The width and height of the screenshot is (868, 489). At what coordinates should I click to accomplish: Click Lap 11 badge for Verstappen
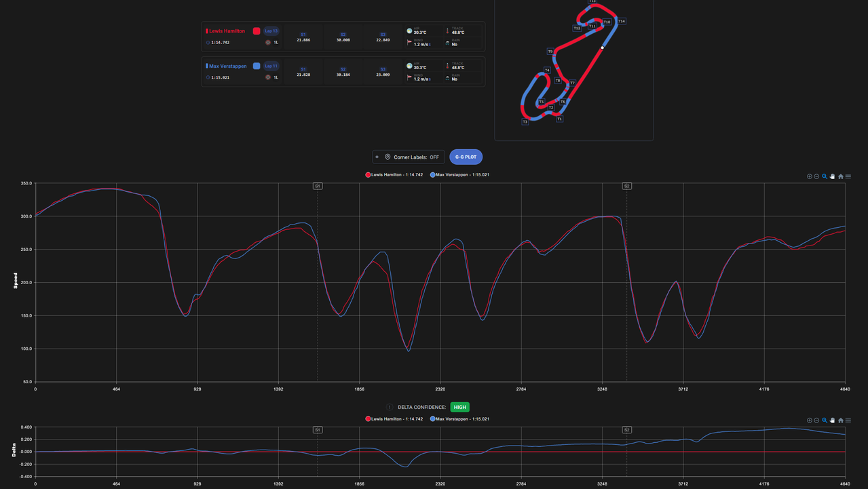click(x=271, y=66)
